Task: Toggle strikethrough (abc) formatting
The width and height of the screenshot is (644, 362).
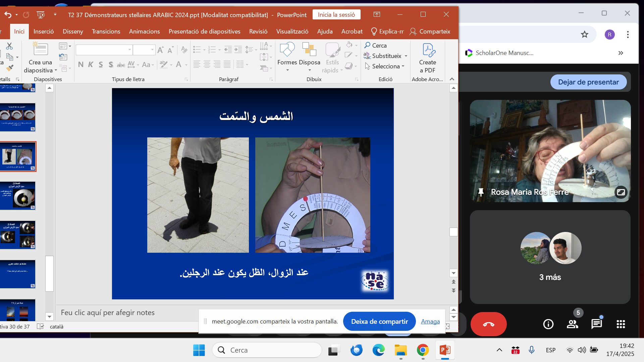Action: tap(121, 64)
